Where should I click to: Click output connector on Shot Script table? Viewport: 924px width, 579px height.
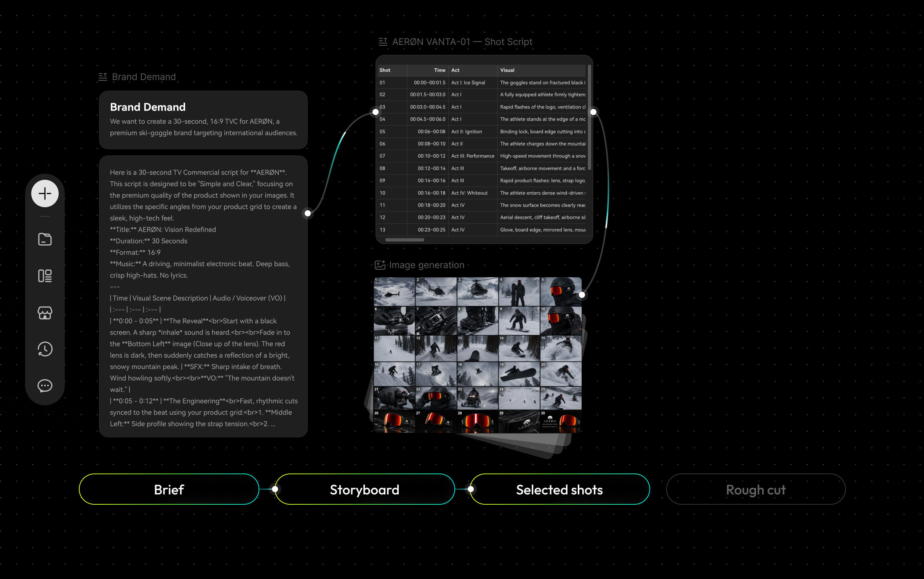click(593, 112)
